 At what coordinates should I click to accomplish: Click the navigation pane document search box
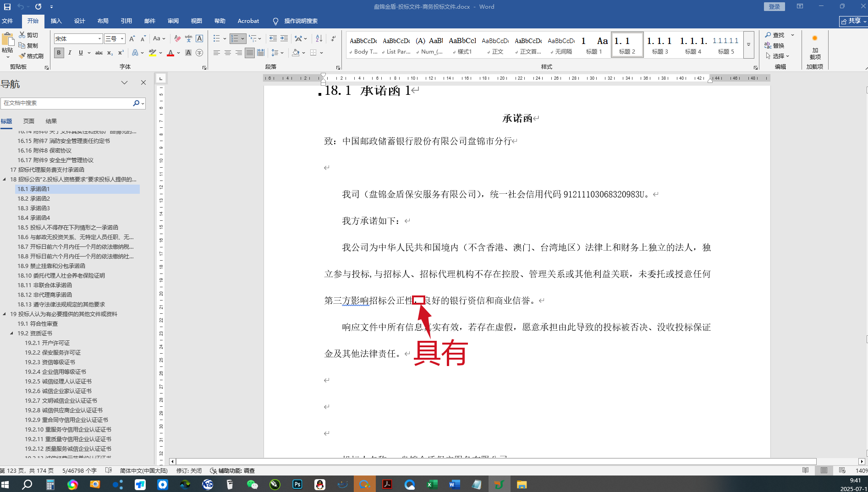pos(66,103)
